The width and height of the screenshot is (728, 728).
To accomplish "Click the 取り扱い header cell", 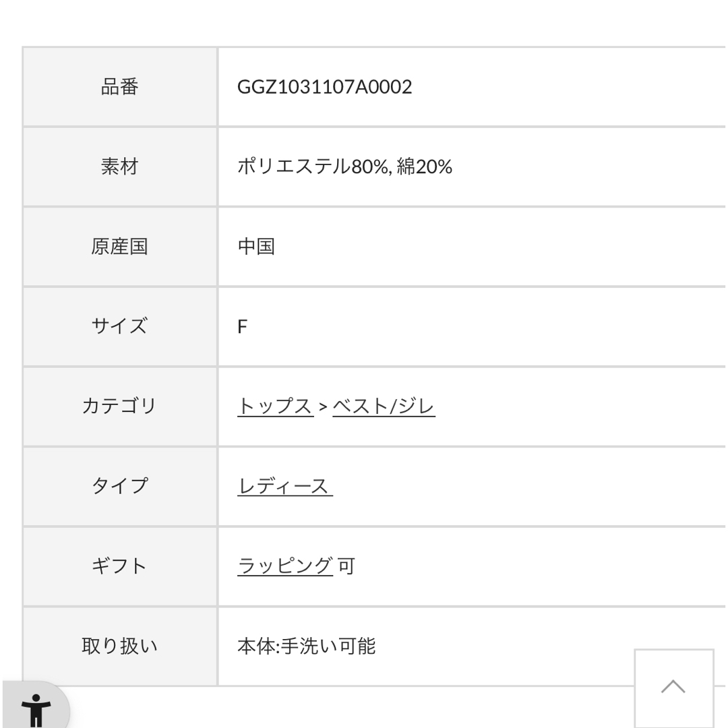I will point(120,646).
